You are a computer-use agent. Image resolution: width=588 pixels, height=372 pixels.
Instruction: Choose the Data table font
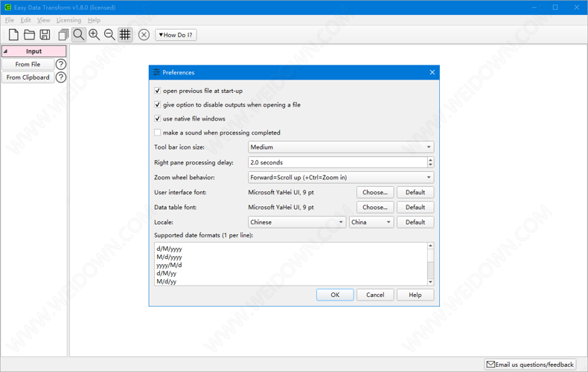[x=375, y=208]
